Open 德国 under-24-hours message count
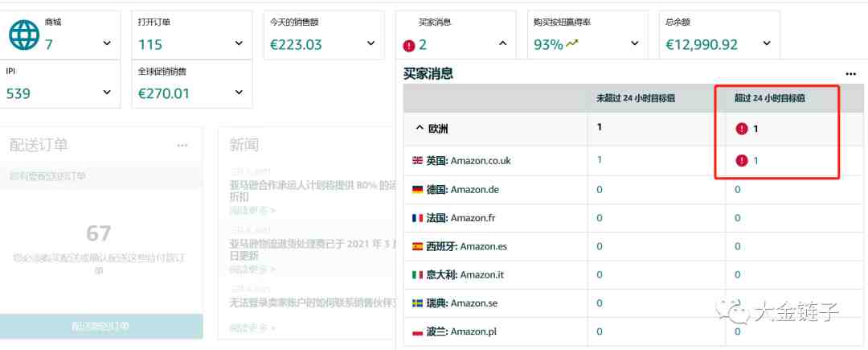 tap(600, 189)
